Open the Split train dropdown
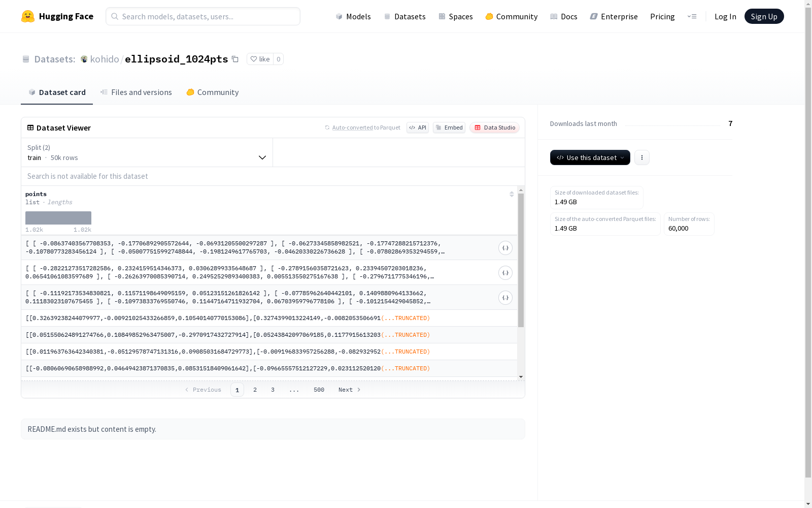The width and height of the screenshot is (812, 508). [x=147, y=152]
